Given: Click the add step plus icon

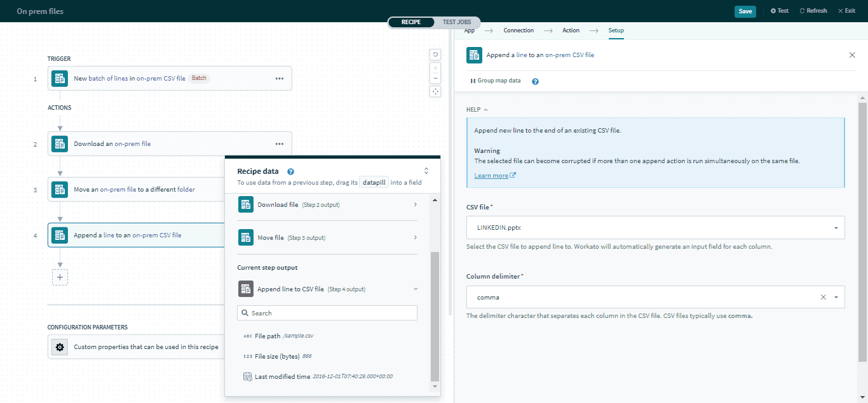Looking at the screenshot, I should [60, 277].
